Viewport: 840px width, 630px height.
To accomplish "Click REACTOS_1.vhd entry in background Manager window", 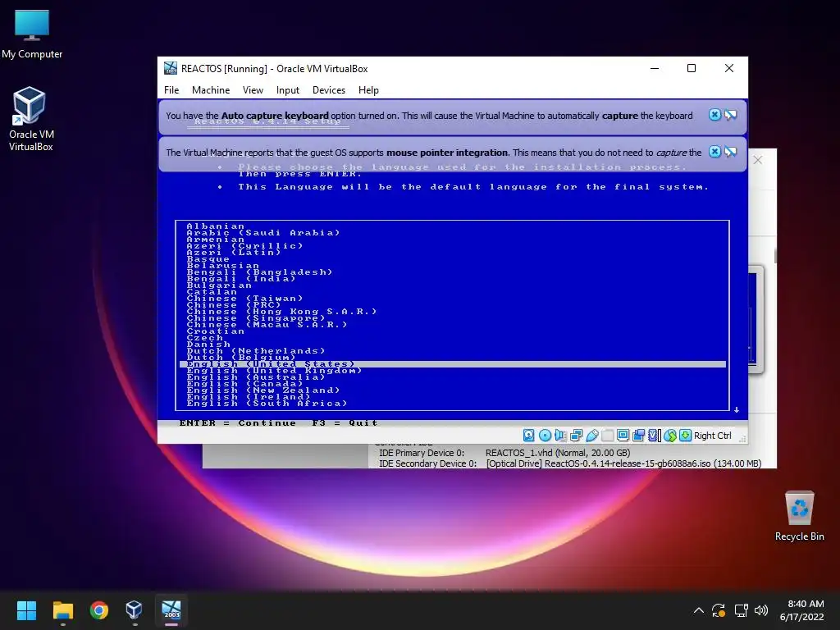I will 558,453.
